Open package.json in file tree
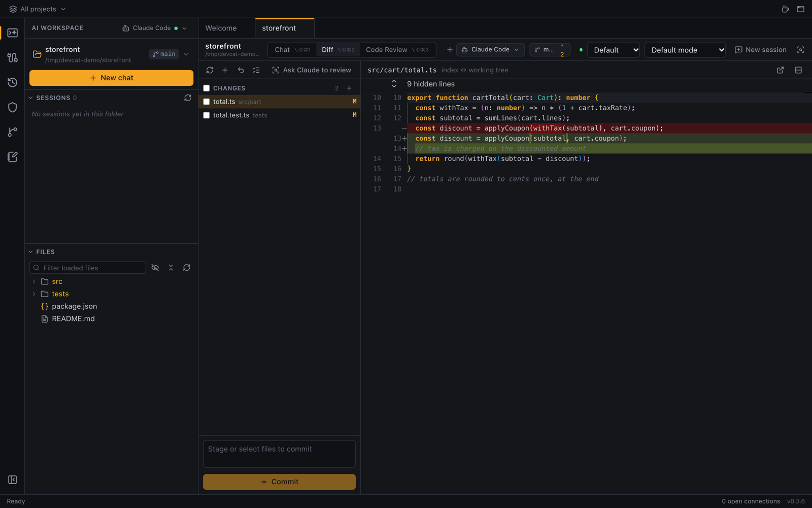812x508 pixels. (x=74, y=306)
